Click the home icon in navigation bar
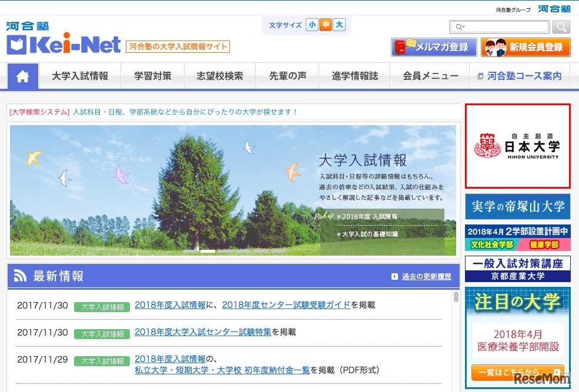Screen dimensions: 579x392 [22, 76]
